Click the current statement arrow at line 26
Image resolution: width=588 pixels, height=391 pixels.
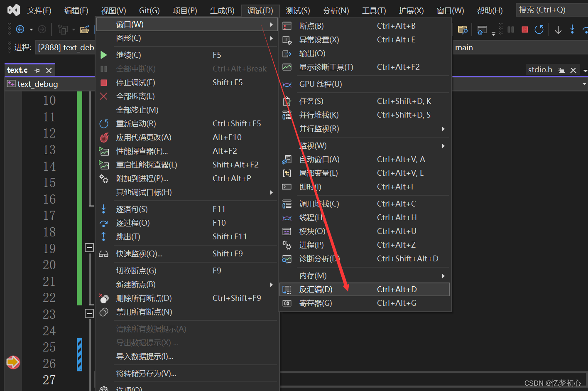pyautogui.click(x=13, y=362)
